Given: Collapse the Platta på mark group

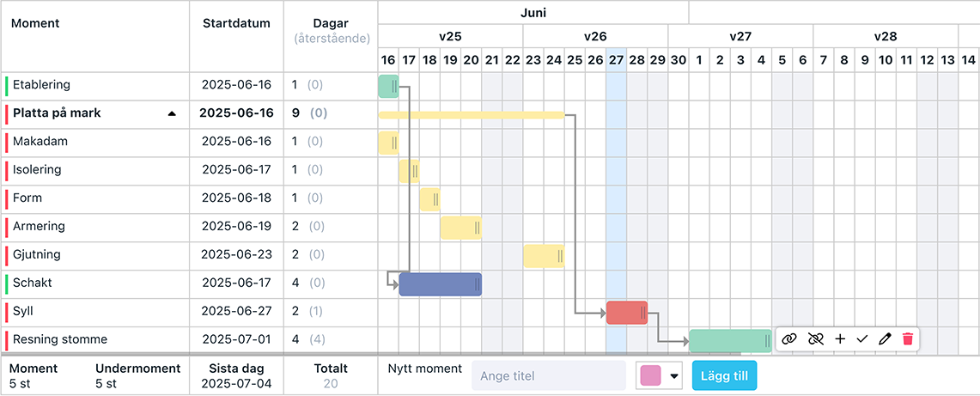Looking at the screenshot, I should (172, 113).
